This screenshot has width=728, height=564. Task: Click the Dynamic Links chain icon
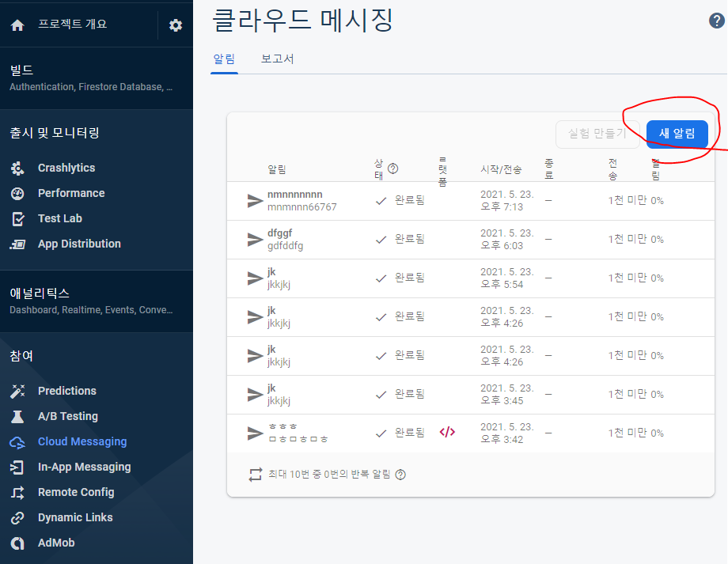click(x=17, y=517)
